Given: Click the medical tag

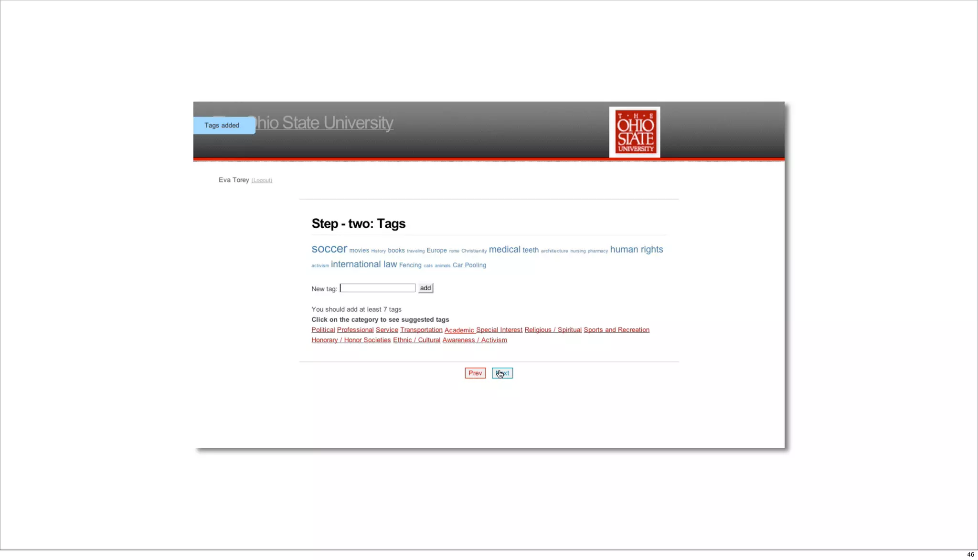Looking at the screenshot, I should [504, 250].
